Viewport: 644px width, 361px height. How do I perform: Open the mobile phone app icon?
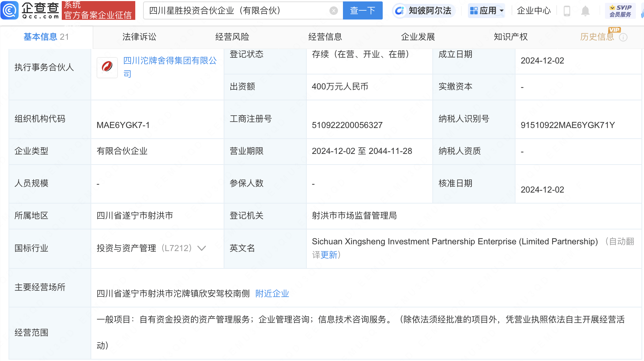tap(567, 11)
